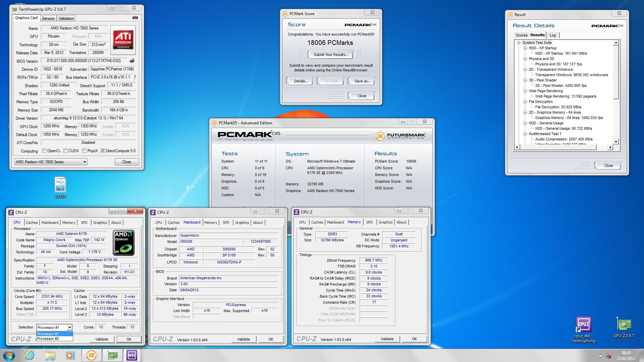Click the CPU-Z Mainboard window title icon
Viewport: 644px width, 362px height.
[153, 212]
